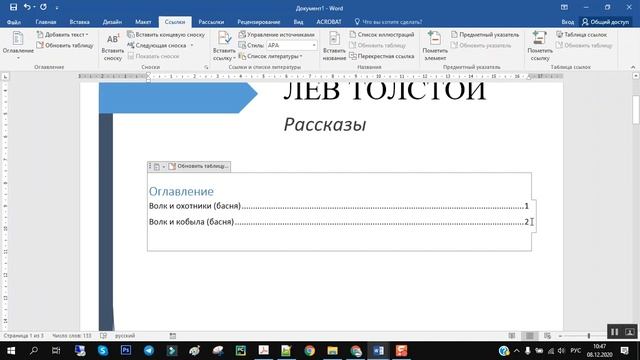Switch to the Дизайн tab

(112, 22)
